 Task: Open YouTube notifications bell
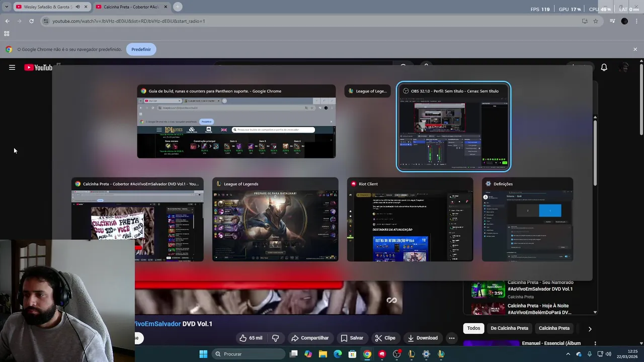[604, 67]
